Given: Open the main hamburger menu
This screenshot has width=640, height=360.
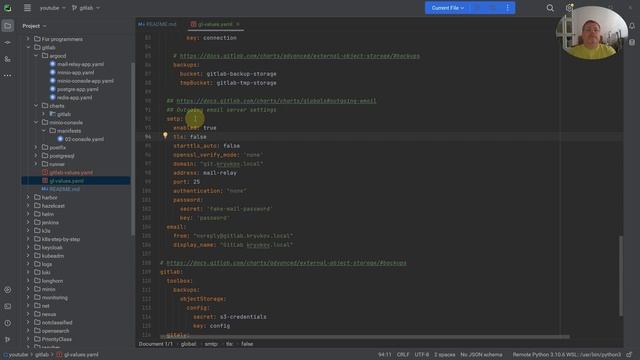Looking at the screenshot, I should tap(27, 8).
